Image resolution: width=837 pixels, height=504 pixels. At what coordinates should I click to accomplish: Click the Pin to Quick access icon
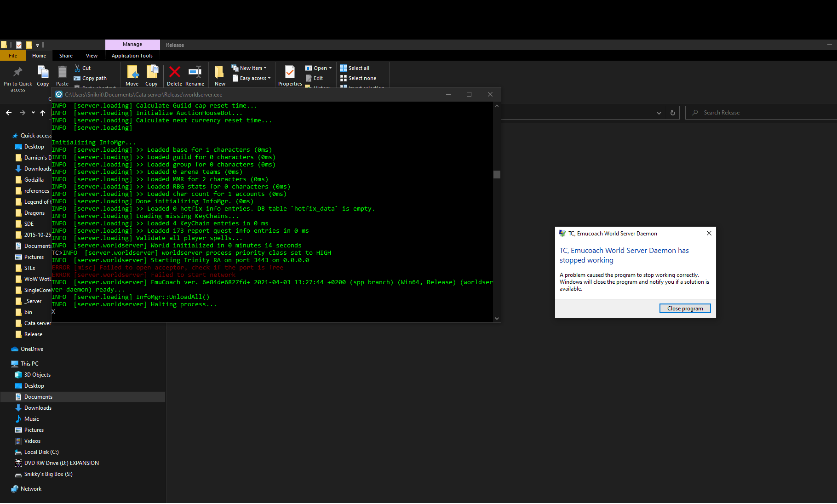point(17,72)
